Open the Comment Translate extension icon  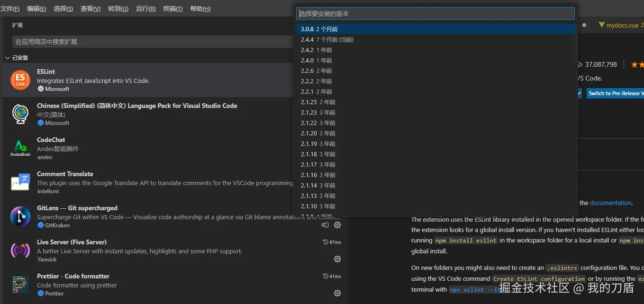pyautogui.click(x=20, y=182)
